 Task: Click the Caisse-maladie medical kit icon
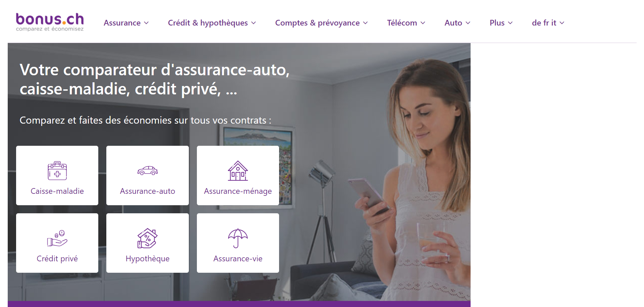57,171
